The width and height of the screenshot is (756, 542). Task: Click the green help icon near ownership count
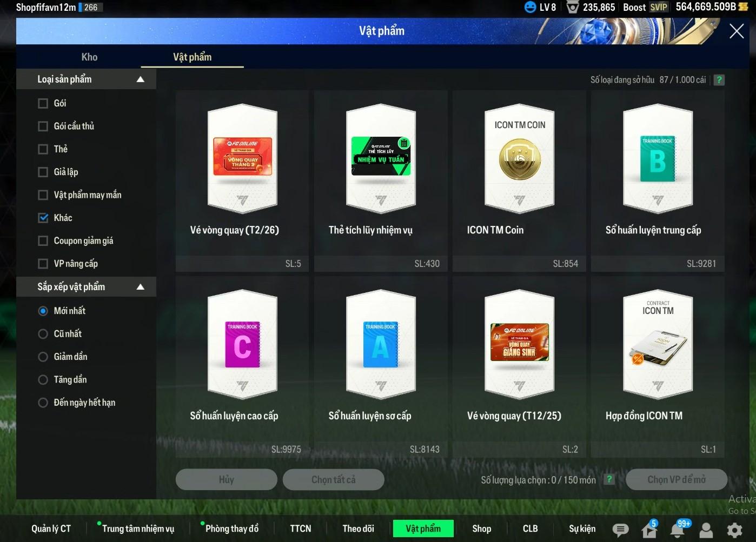click(x=719, y=80)
